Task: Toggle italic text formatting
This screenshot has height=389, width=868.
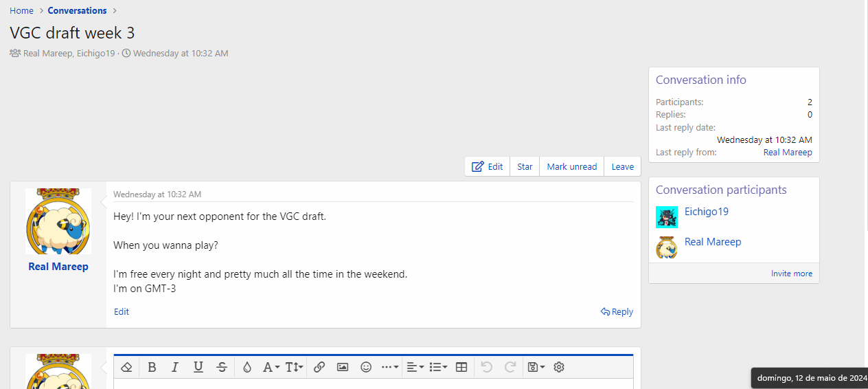Action: point(175,367)
